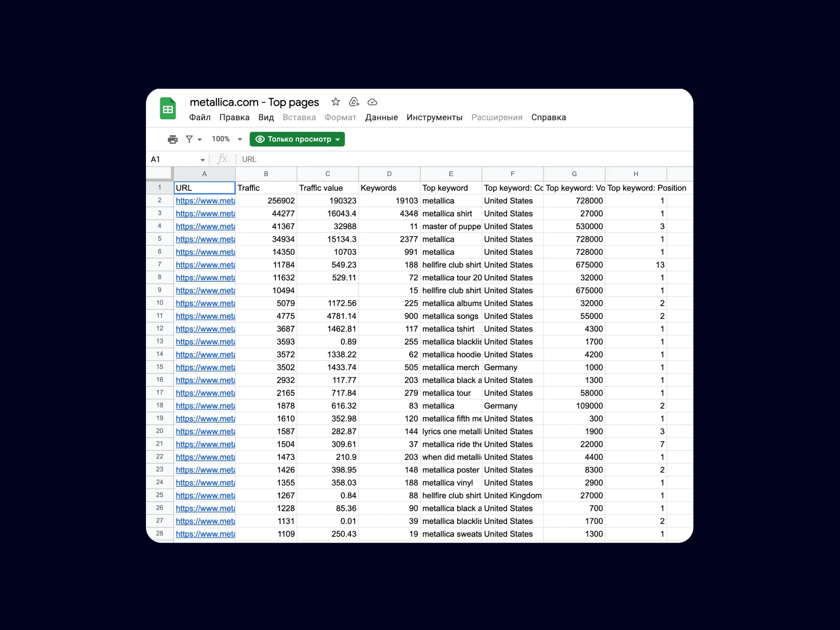Select traffic cell 10494
The width and height of the screenshot is (840, 630).
[x=266, y=290]
